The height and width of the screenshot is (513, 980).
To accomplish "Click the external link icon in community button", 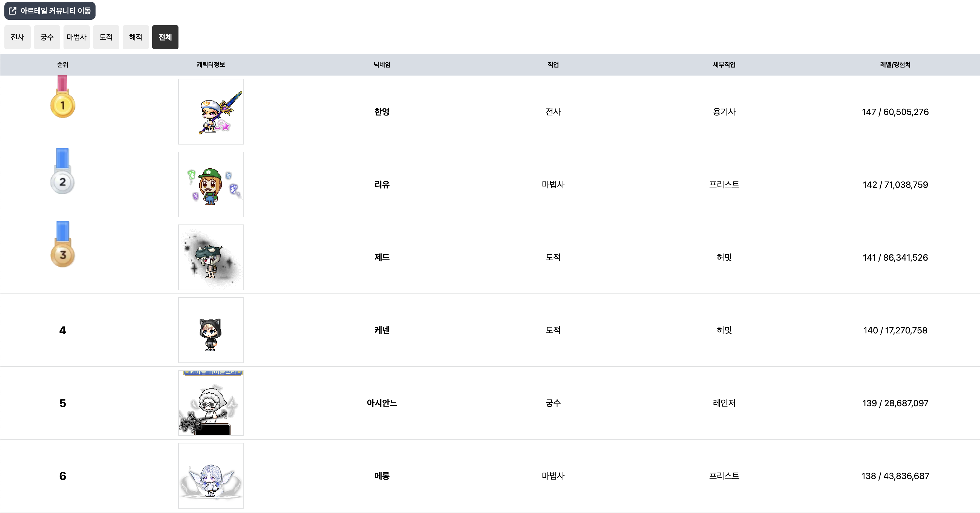I will [x=13, y=11].
